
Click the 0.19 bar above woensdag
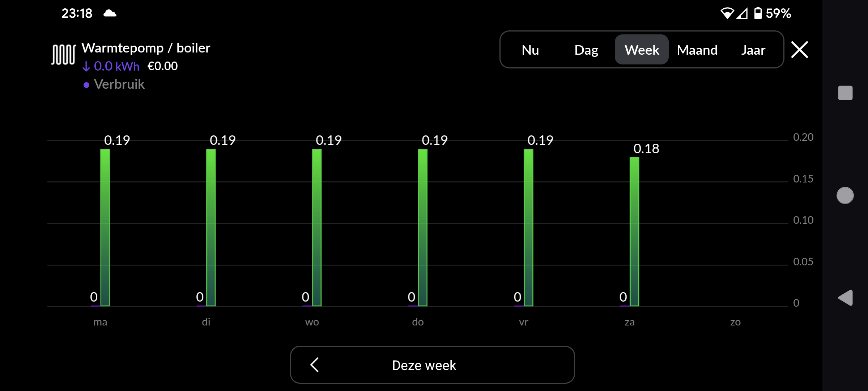click(316, 224)
